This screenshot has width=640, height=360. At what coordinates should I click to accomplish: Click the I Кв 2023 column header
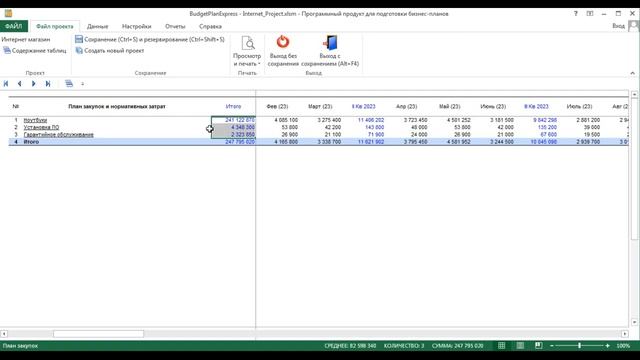[x=363, y=107]
